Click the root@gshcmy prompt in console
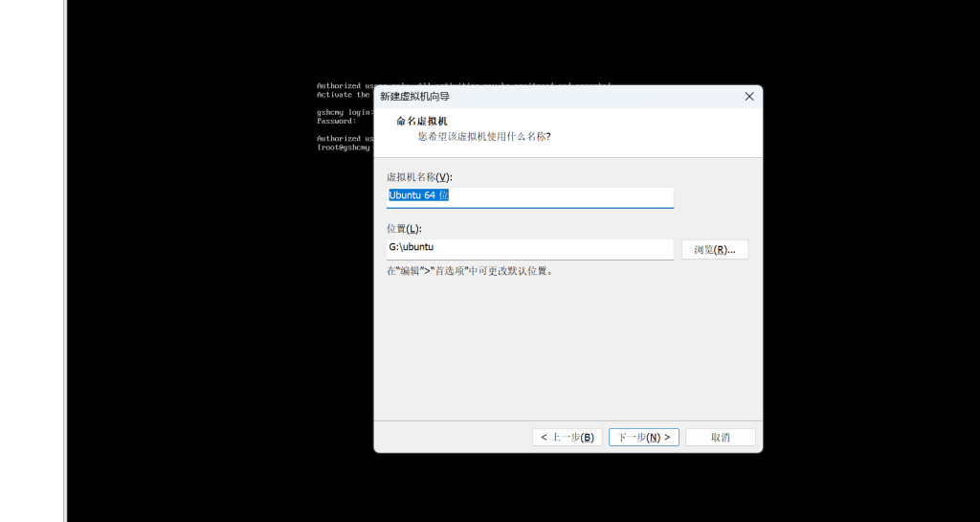Viewport: 980px width, 522px height. (x=343, y=148)
